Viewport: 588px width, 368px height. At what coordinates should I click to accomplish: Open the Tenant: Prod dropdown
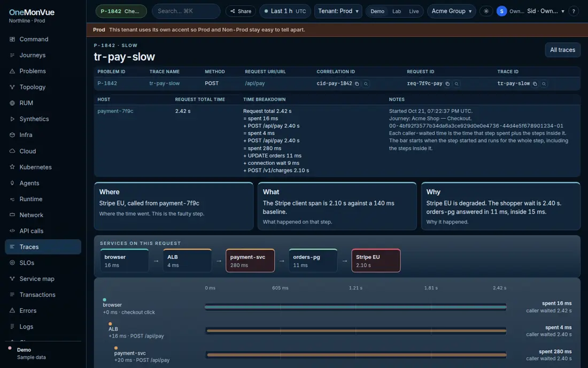tap(338, 11)
